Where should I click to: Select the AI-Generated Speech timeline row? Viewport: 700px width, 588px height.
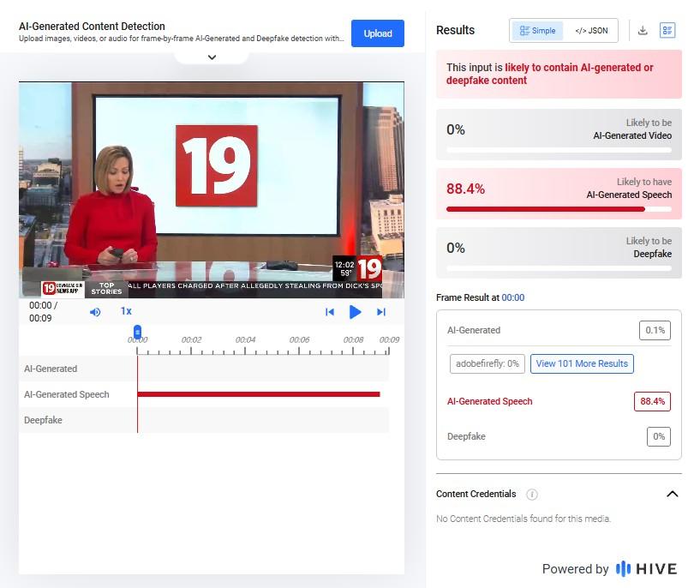(204, 394)
